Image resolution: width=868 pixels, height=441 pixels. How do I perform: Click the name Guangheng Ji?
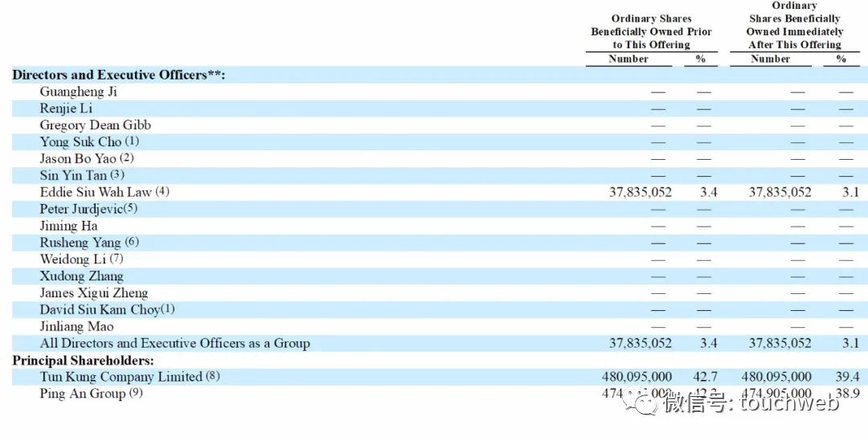78,92
